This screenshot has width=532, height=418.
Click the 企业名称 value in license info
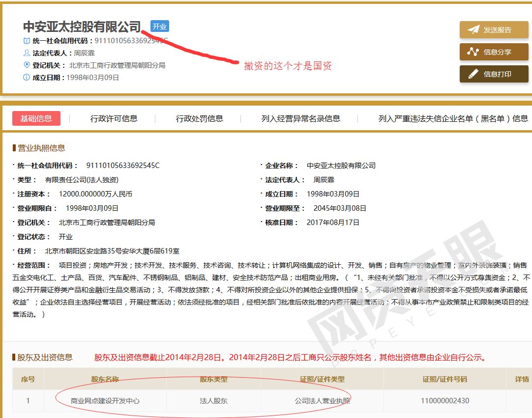coord(341,166)
